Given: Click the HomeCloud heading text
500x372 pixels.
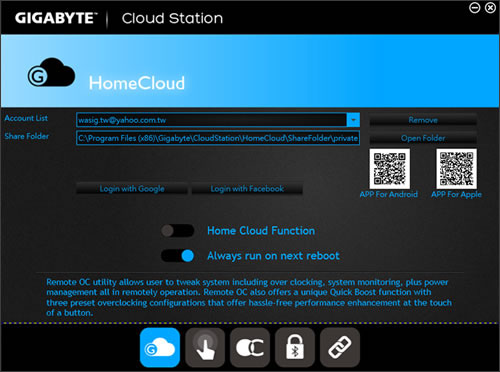Looking at the screenshot, I should pos(137,83).
